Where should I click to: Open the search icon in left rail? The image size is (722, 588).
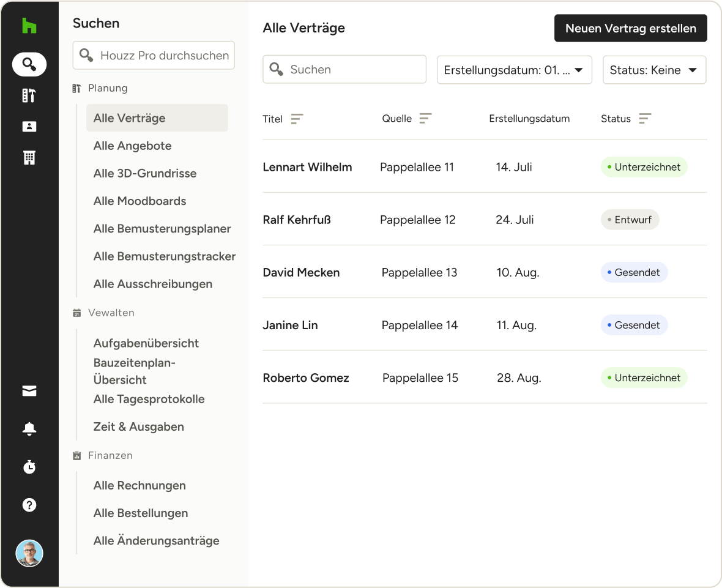click(x=29, y=64)
